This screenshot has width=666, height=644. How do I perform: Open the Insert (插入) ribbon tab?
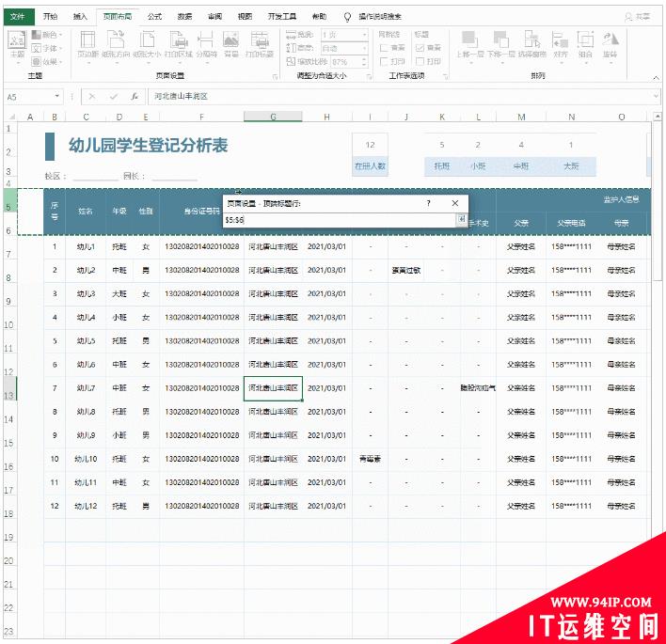point(80,16)
